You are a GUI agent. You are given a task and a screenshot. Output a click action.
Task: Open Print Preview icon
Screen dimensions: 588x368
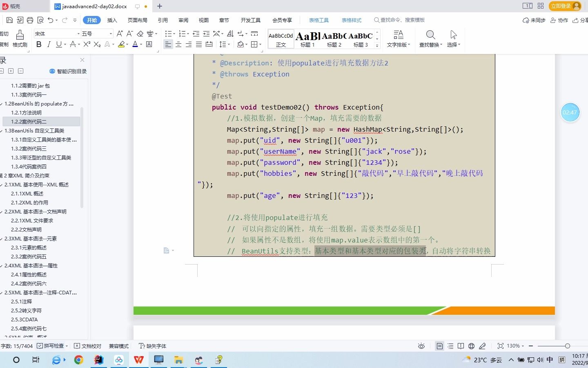[40, 20]
